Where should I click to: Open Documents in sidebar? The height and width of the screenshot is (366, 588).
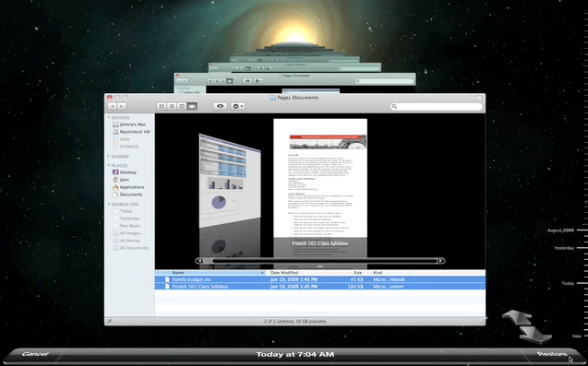click(127, 195)
